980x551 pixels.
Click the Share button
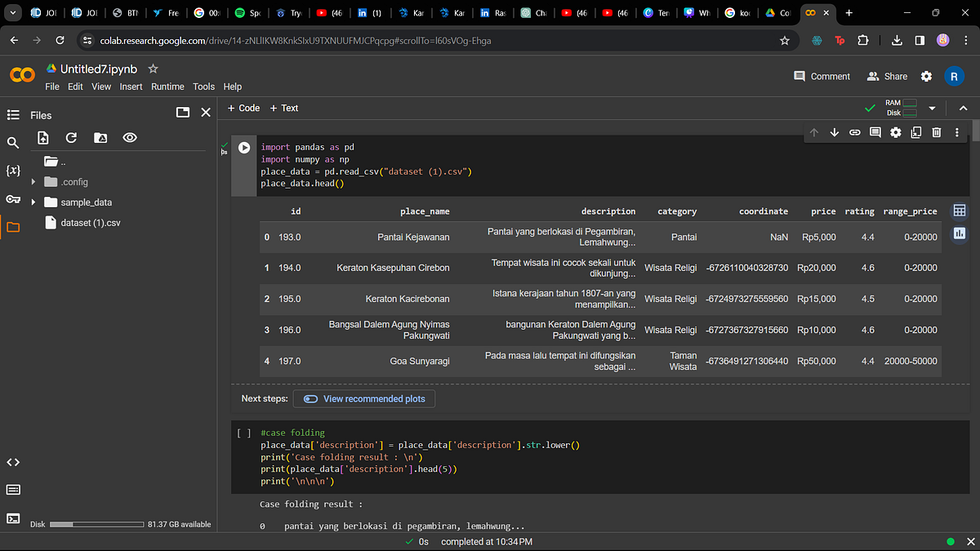[x=887, y=76]
